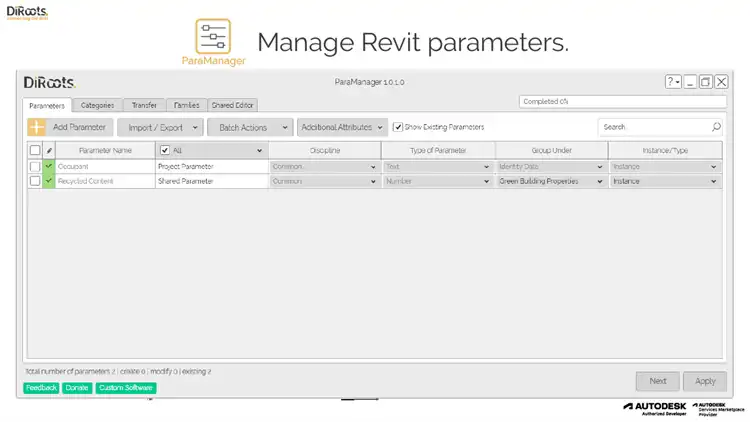750x422 pixels.
Task: Click the green Feedback button
Action: (x=41, y=388)
